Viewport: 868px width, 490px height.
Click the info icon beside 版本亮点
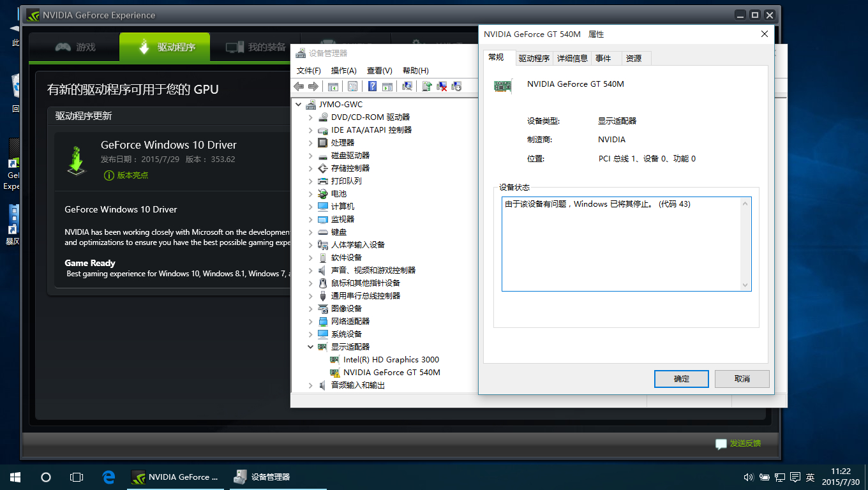pyautogui.click(x=109, y=175)
